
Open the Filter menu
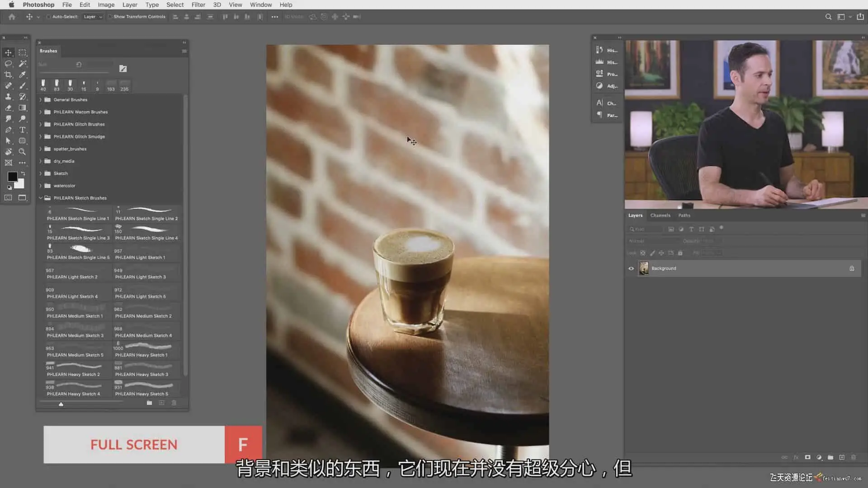[198, 5]
